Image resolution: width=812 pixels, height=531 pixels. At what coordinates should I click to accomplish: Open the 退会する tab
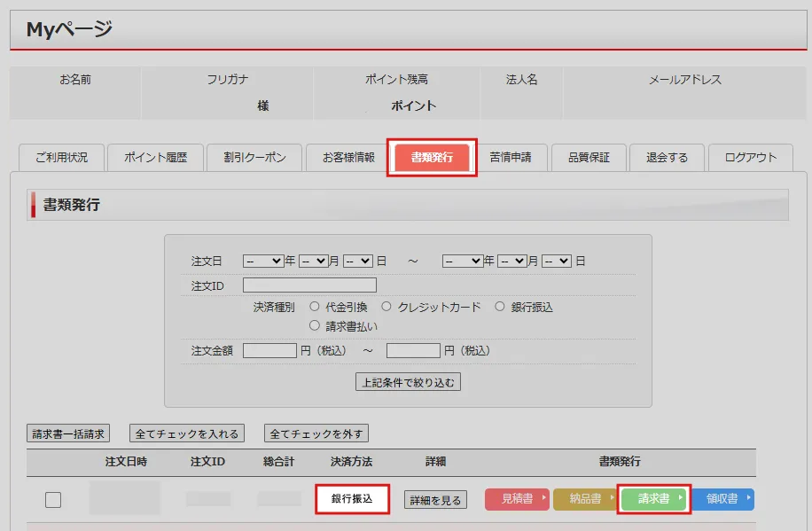coord(667,158)
